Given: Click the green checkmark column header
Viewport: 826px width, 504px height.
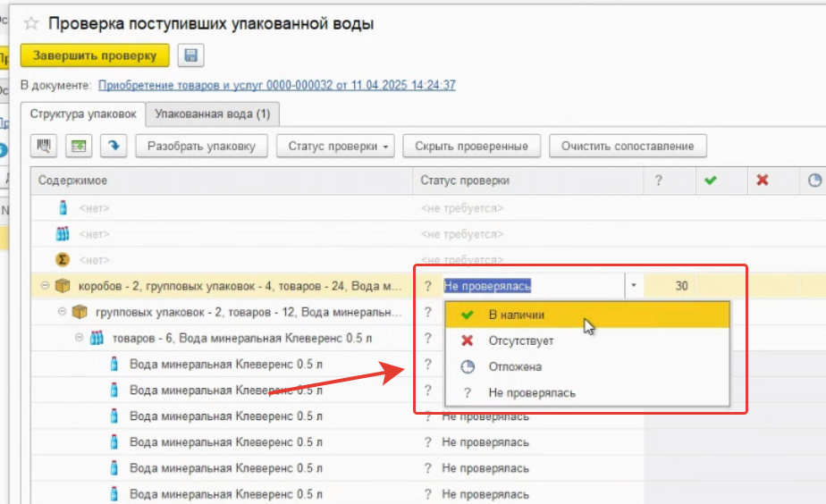Looking at the screenshot, I should tap(711, 181).
